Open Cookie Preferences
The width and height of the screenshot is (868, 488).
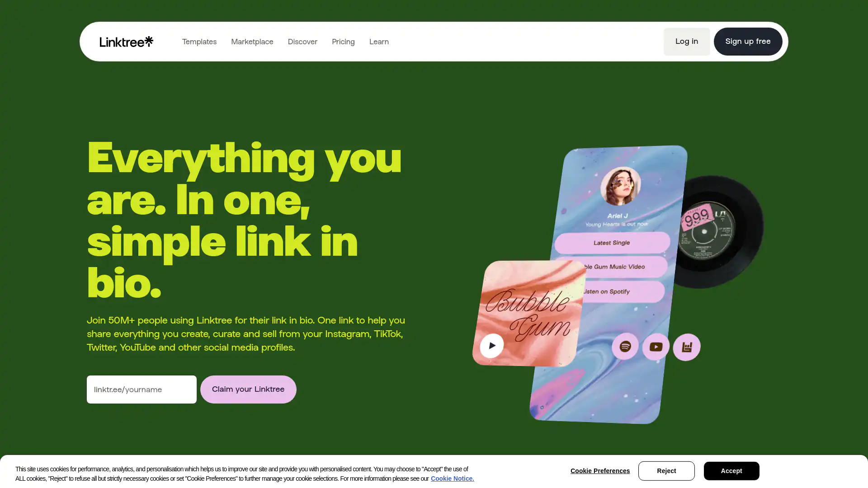(600, 471)
